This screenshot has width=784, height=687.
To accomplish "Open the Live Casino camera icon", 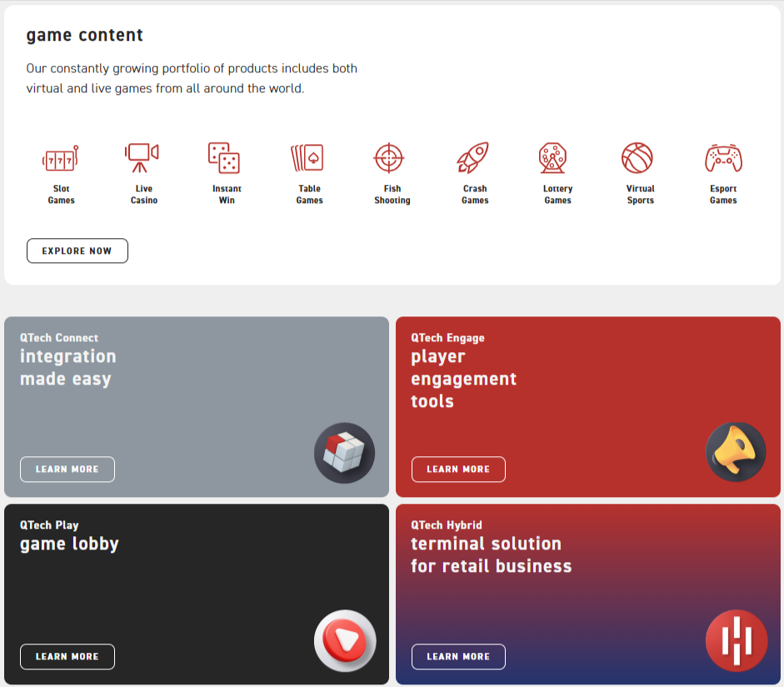I will (142, 157).
